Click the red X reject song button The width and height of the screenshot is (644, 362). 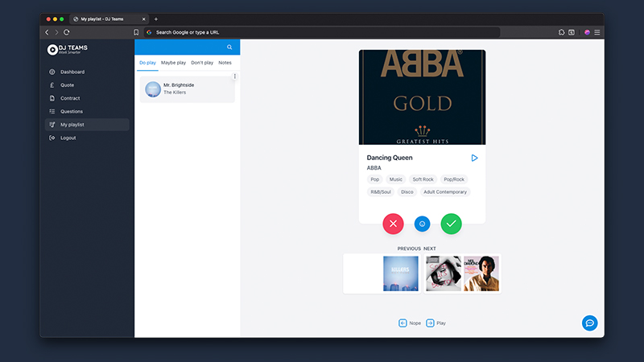[393, 224]
